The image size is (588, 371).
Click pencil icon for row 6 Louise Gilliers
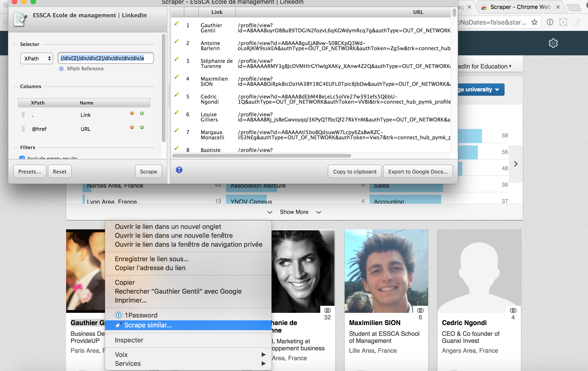(177, 113)
